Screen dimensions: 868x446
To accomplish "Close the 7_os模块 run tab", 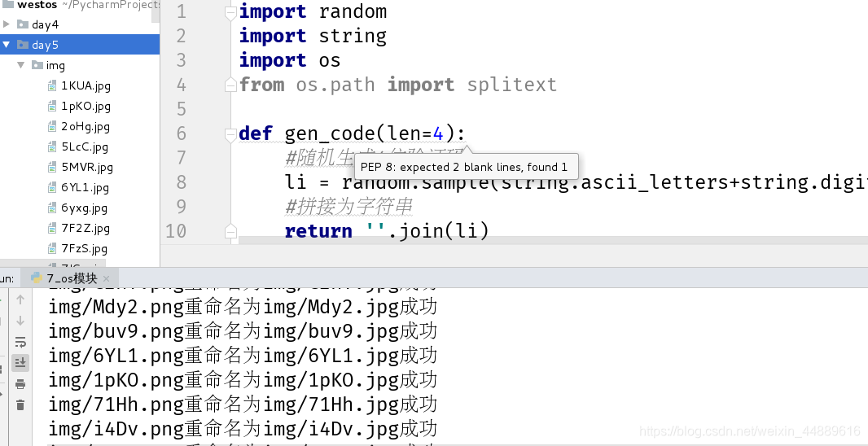I will pyautogui.click(x=107, y=278).
